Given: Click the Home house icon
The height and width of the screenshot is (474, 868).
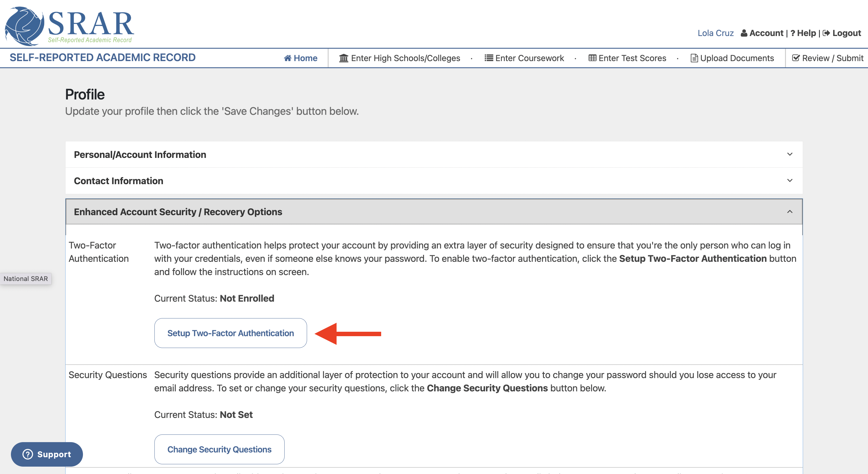Looking at the screenshot, I should pyautogui.click(x=288, y=58).
